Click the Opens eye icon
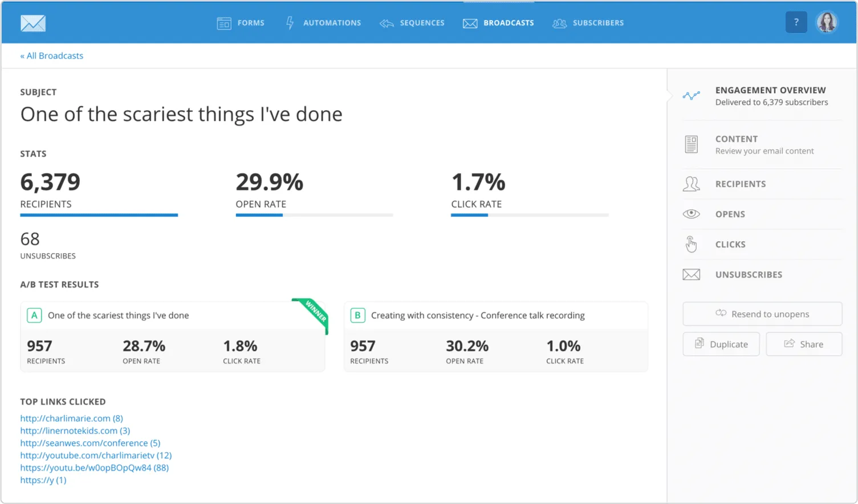 (691, 214)
